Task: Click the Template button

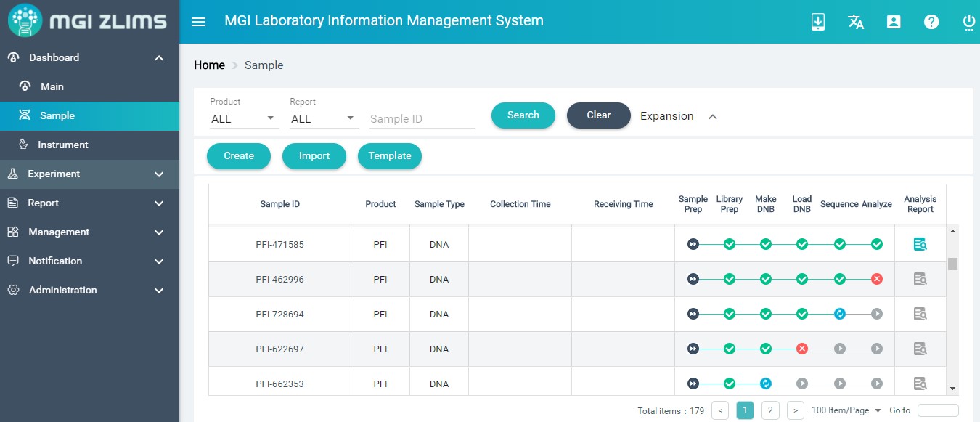Action: (390, 156)
